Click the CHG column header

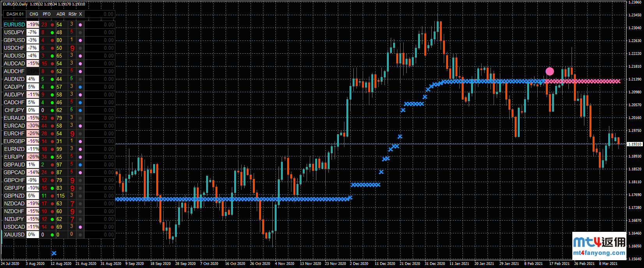point(34,14)
